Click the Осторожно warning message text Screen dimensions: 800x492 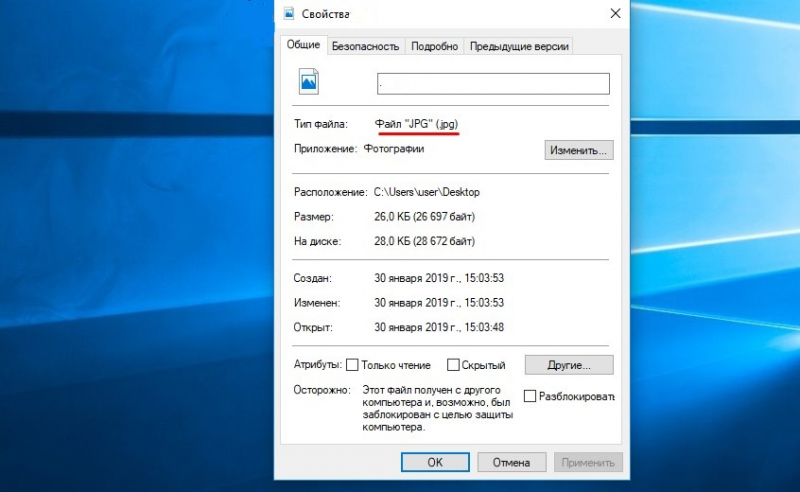[x=437, y=408]
